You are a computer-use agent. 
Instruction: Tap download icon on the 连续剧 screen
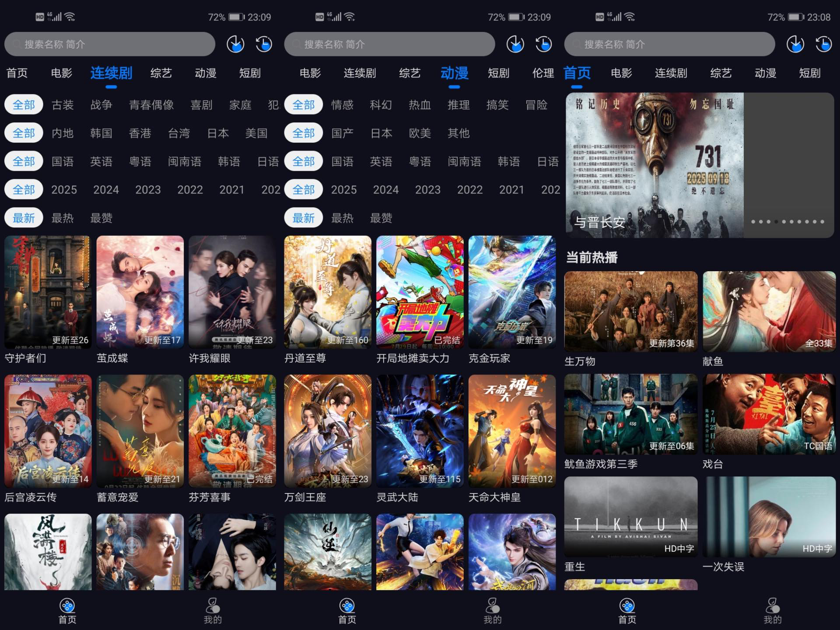pyautogui.click(x=235, y=44)
